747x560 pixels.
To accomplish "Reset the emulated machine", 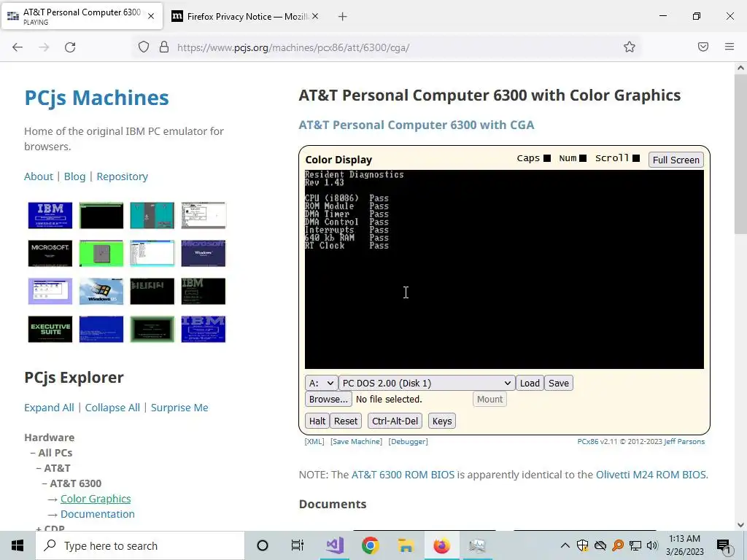I will tap(345, 421).
